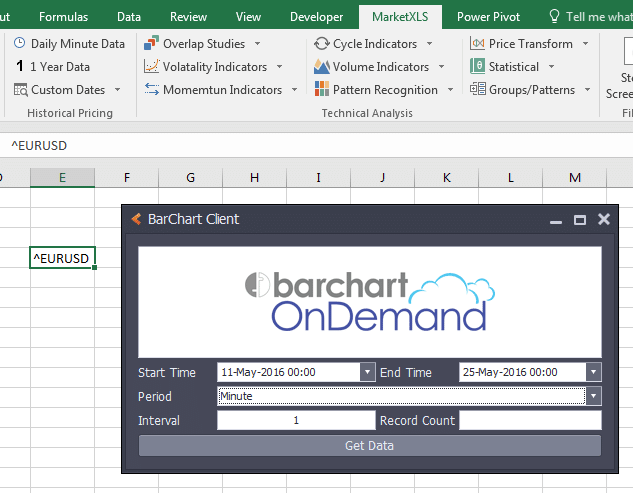Select column L header

click(x=511, y=177)
